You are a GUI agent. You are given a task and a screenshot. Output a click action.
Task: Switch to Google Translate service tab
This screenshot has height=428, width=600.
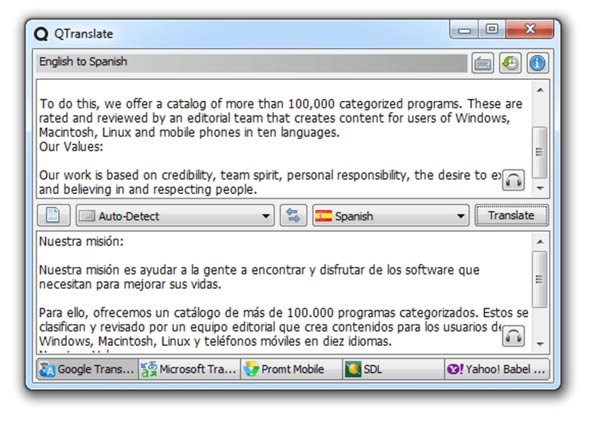pyautogui.click(x=87, y=369)
